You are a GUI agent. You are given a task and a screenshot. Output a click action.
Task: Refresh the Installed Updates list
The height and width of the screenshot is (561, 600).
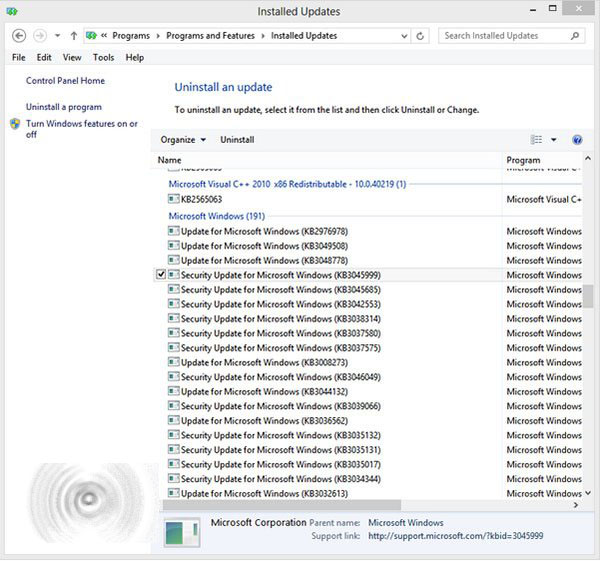[x=420, y=36]
